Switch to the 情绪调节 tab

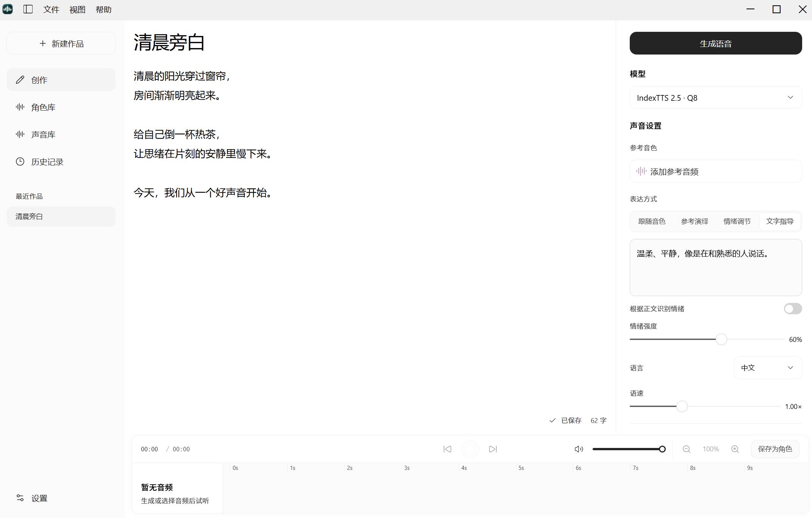(x=737, y=222)
